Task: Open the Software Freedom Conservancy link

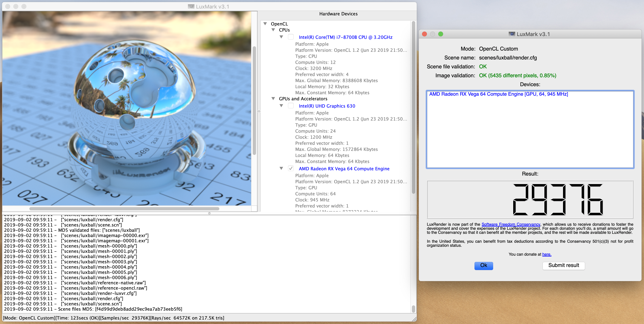Action: point(511,224)
